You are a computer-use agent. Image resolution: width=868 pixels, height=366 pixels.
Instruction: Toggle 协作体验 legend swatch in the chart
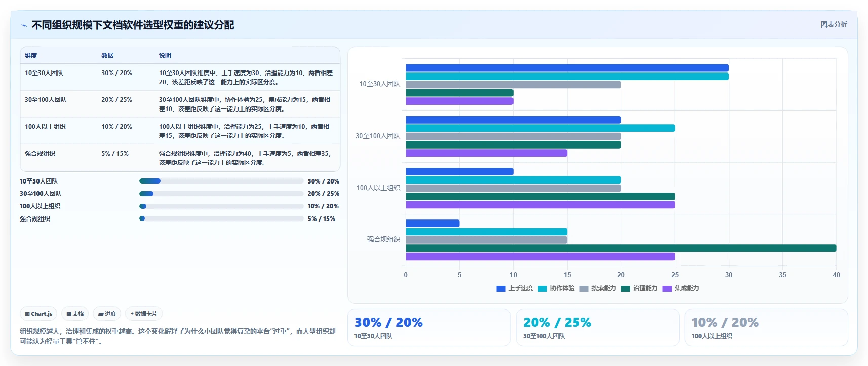(542, 289)
